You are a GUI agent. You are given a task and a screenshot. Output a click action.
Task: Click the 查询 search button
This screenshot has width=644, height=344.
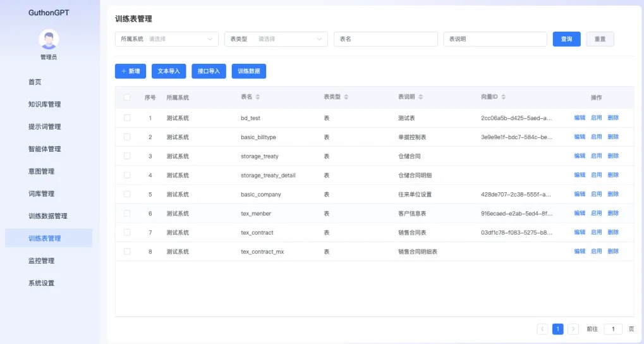coord(566,39)
